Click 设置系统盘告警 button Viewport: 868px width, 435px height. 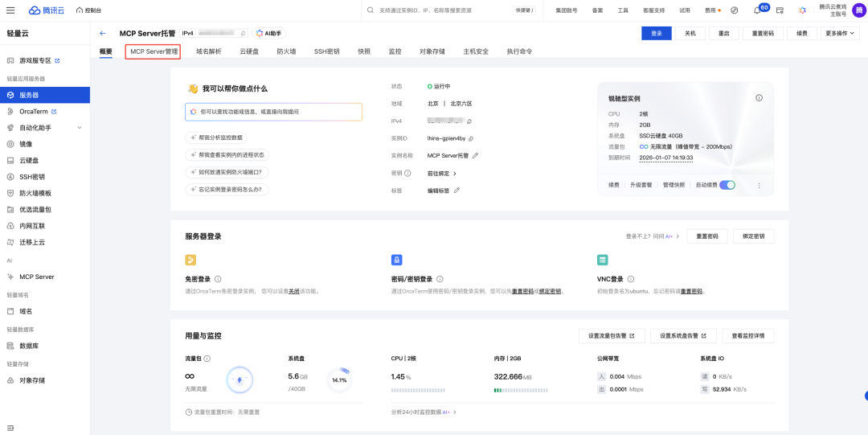[x=683, y=336]
